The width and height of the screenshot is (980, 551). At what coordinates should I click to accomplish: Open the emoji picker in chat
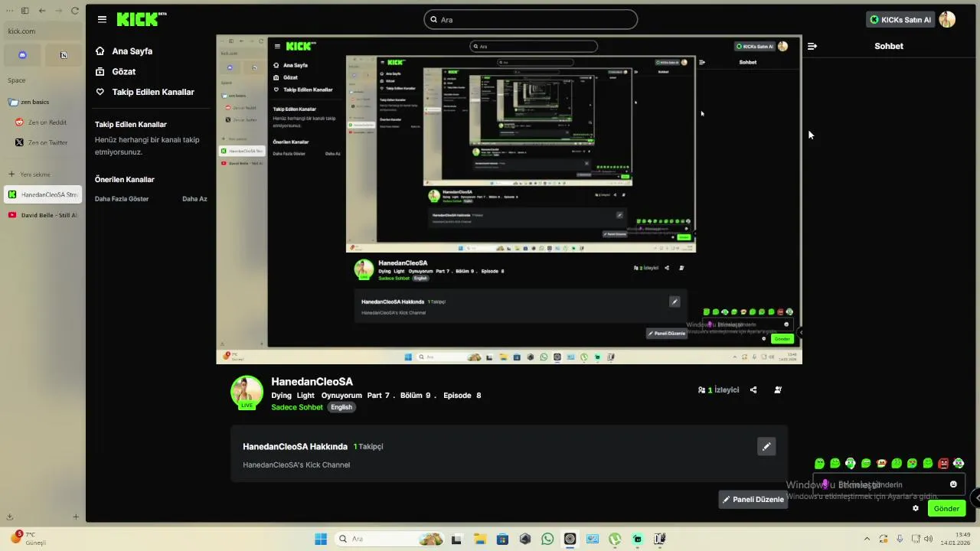tap(953, 484)
